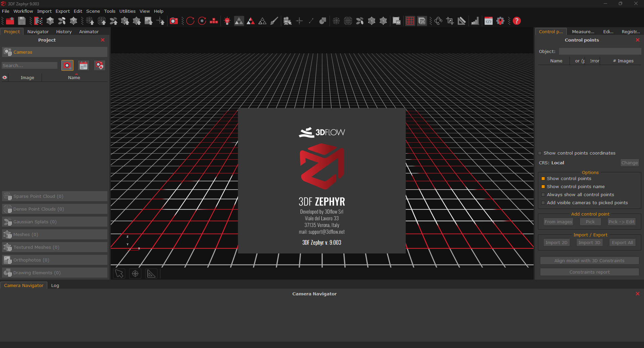Open a project with the red folder icon

pos(10,21)
